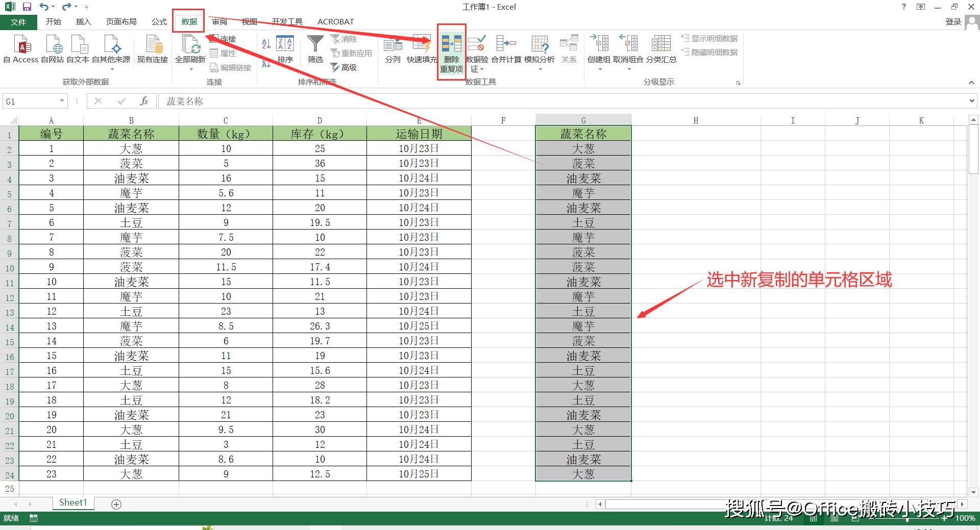Insert function with the fx button
The image size is (980, 530).
[x=144, y=101]
